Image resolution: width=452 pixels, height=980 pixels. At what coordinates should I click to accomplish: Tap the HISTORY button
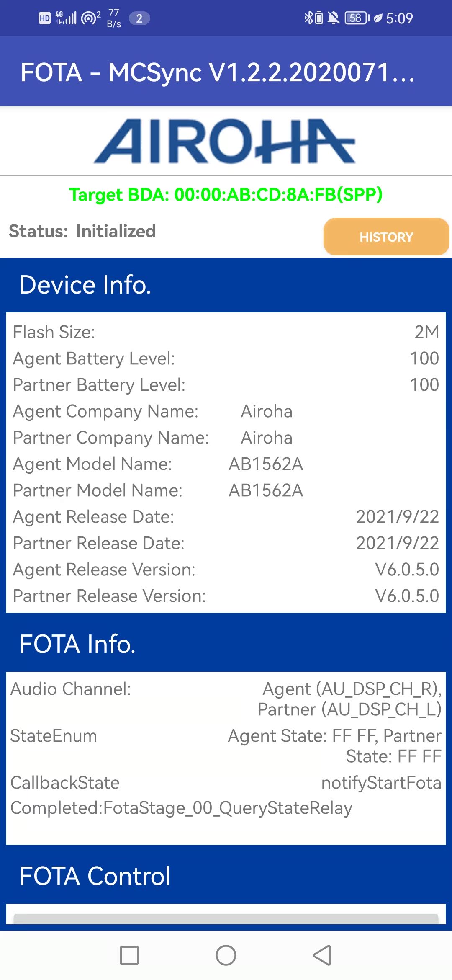(x=386, y=237)
